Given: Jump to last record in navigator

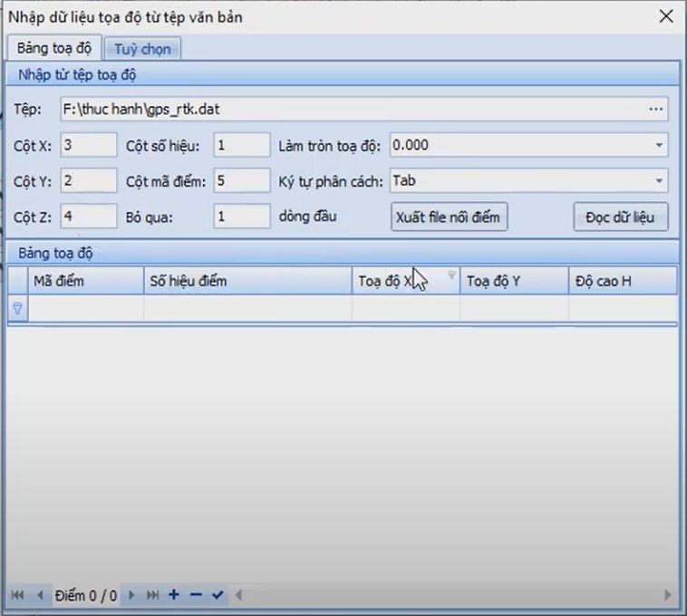Looking at the screenshot, I should click(x=152, y=595).
